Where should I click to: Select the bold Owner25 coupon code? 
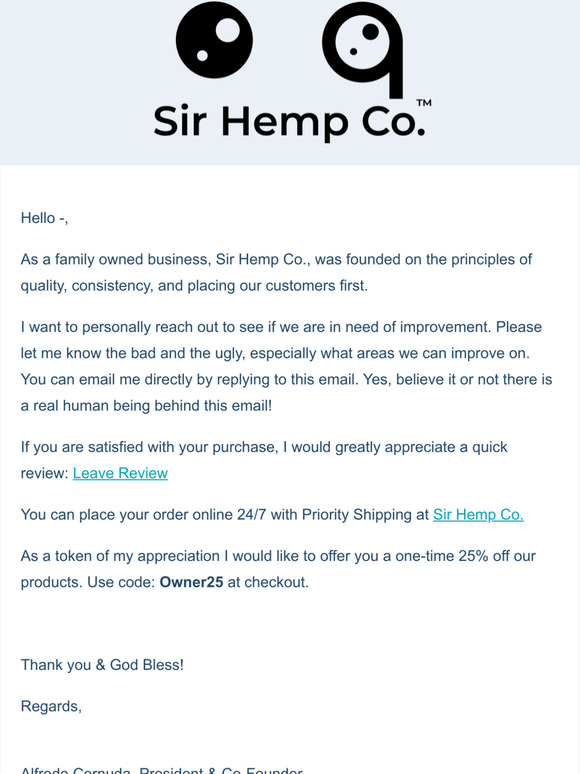coord(191,582)
